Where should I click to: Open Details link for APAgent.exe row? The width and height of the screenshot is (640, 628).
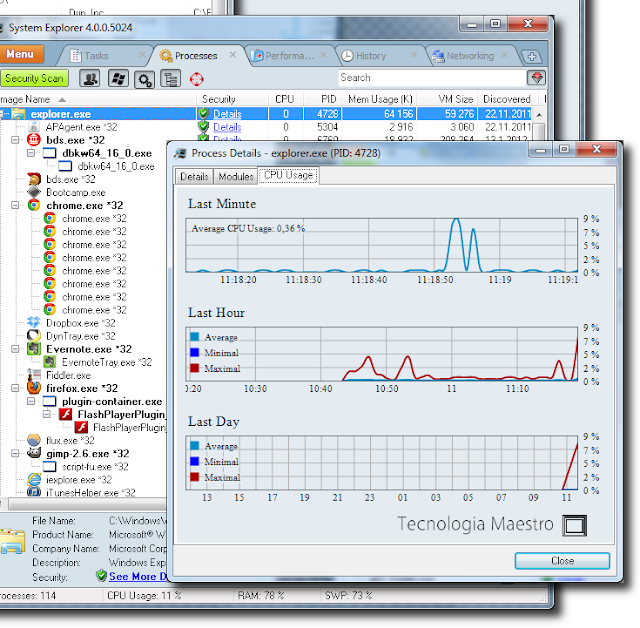tap(227, 127)
